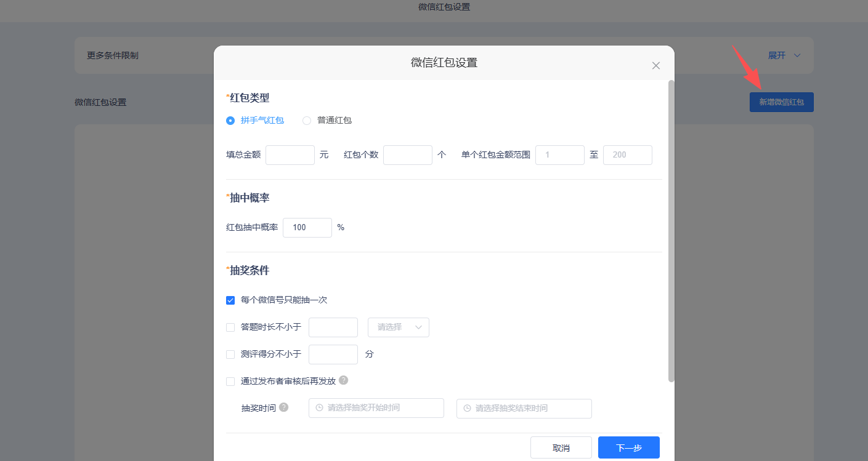Click 红包抽中概率 field showing 100
This screenshot has width=868, height=461.
307,228
